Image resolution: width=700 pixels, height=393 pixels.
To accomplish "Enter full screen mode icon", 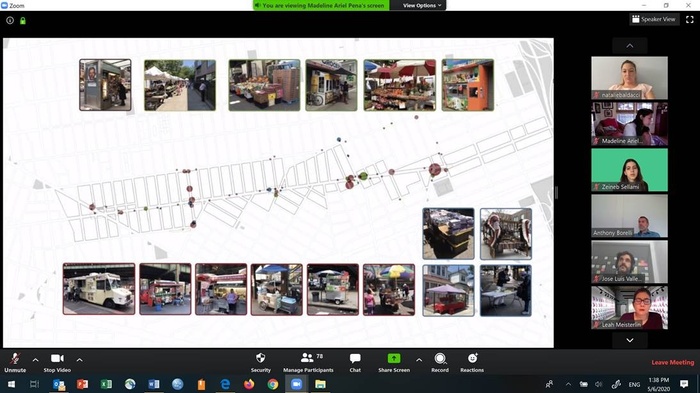I will click(x=690, y=19).
